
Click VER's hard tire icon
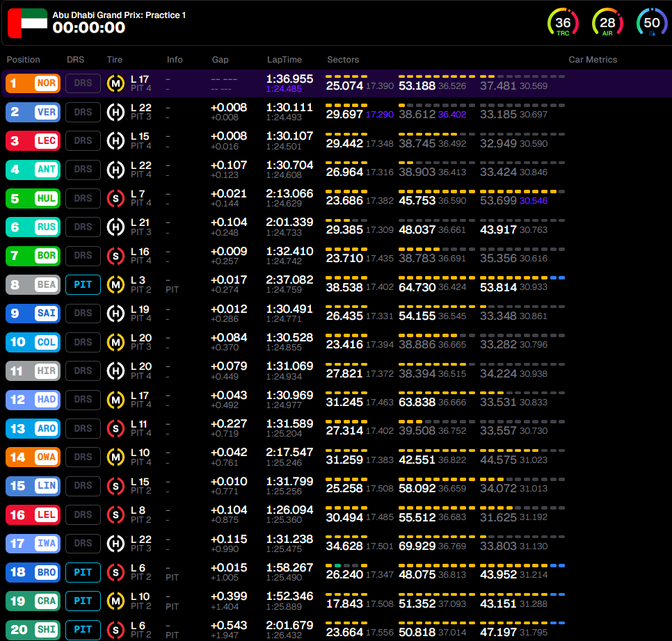pos(115,112)
